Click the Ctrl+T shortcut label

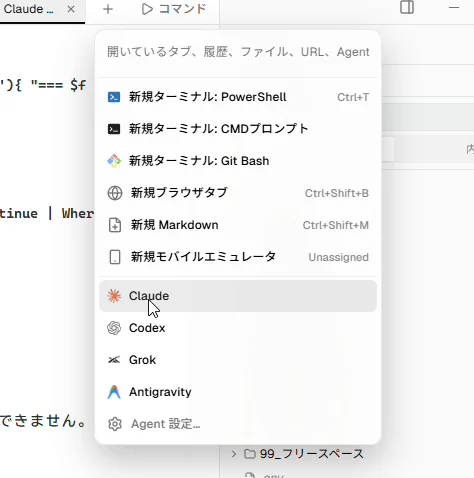click(x=353, y=97)
